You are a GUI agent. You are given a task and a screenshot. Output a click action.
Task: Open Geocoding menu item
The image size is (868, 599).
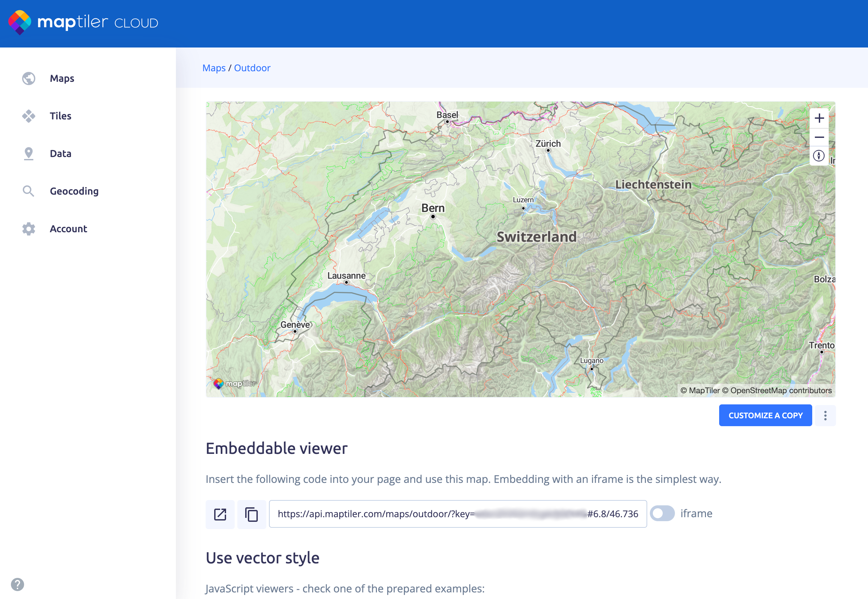[x=74, y=191]
